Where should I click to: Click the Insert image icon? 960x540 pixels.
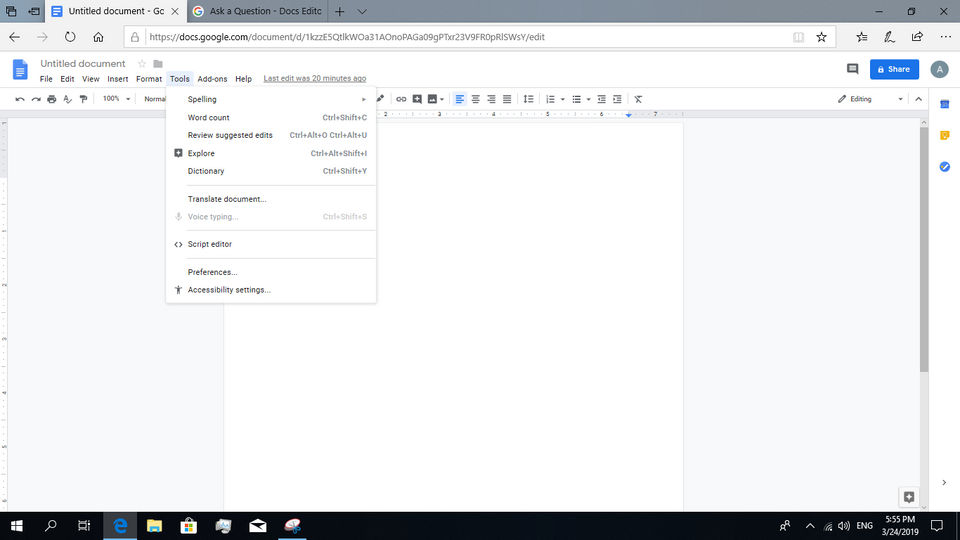tap(432, 99)
